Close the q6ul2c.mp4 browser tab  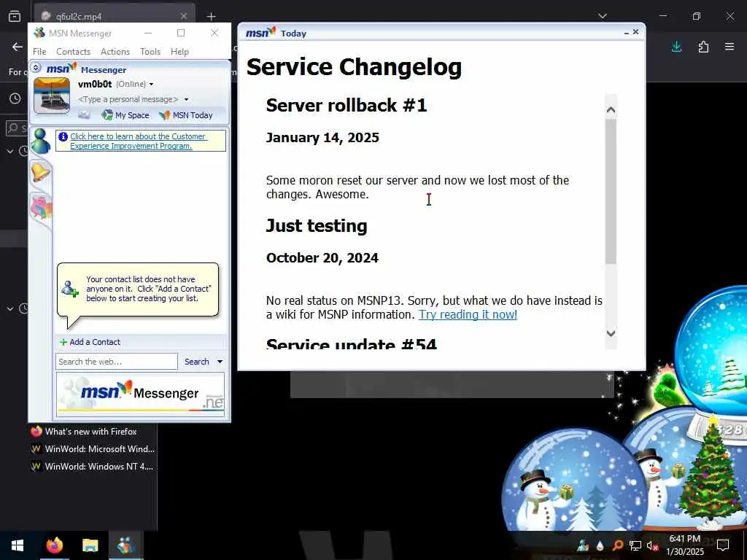184,16
